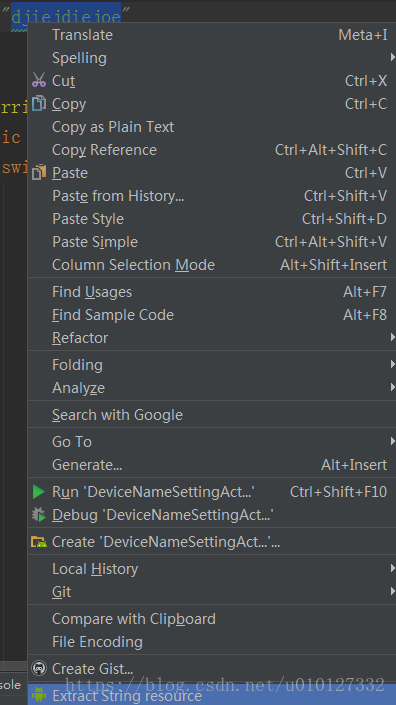Viewport: 396px width, 705px height.
Task: Open the Generate... menu entry
Action: point(212,465)
